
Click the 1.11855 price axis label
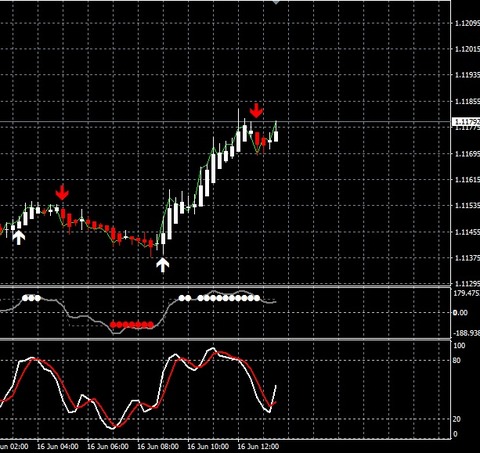pyautogui.click(x=467, y=101)
